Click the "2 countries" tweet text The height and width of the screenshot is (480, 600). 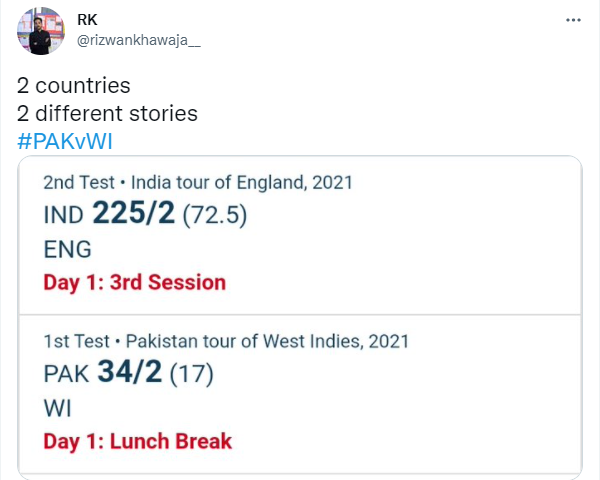[x=74, y=85]
